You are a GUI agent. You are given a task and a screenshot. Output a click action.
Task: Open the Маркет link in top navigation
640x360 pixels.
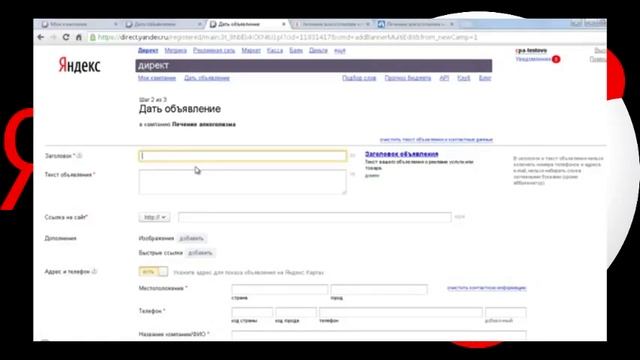(x=251, y=51)
